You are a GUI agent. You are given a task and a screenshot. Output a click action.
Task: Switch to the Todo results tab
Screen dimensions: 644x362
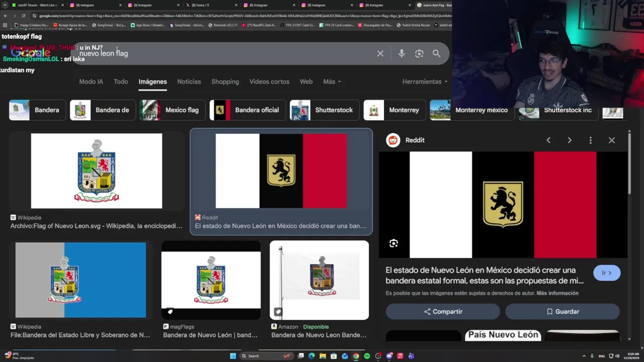121,81
